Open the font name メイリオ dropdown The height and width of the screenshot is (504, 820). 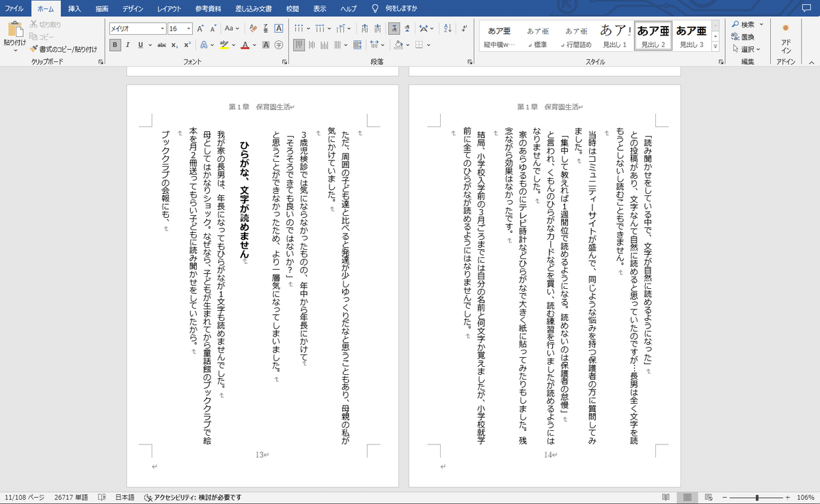[x=163, y=29]
